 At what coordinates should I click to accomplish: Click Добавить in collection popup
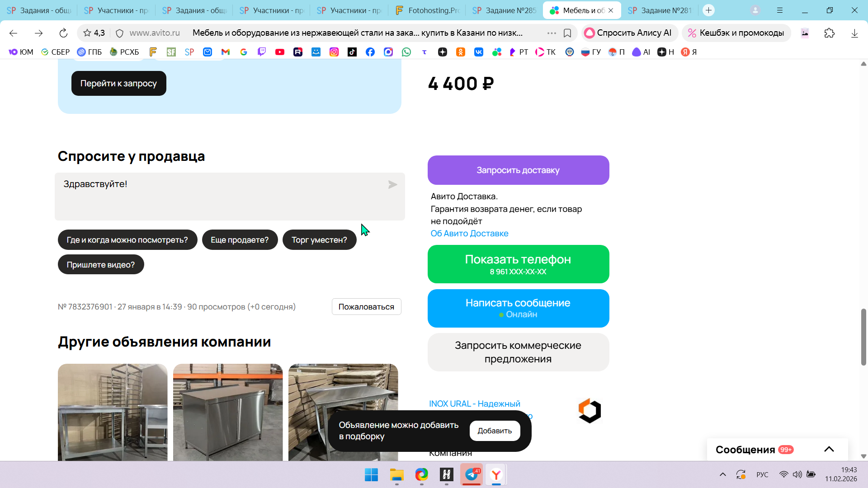tap(495, 431)
